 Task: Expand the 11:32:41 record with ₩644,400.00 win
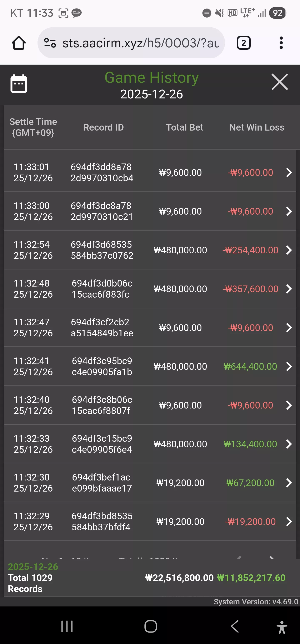coord(289,366)
